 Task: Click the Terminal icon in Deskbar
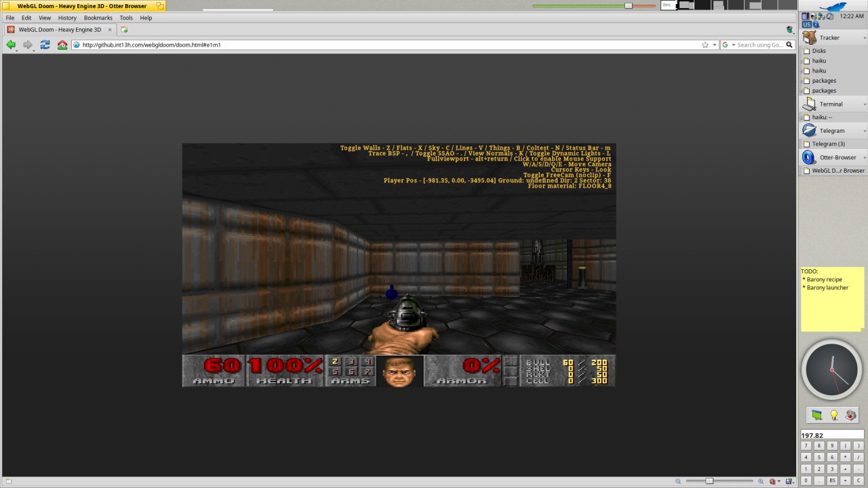point(809,104)
